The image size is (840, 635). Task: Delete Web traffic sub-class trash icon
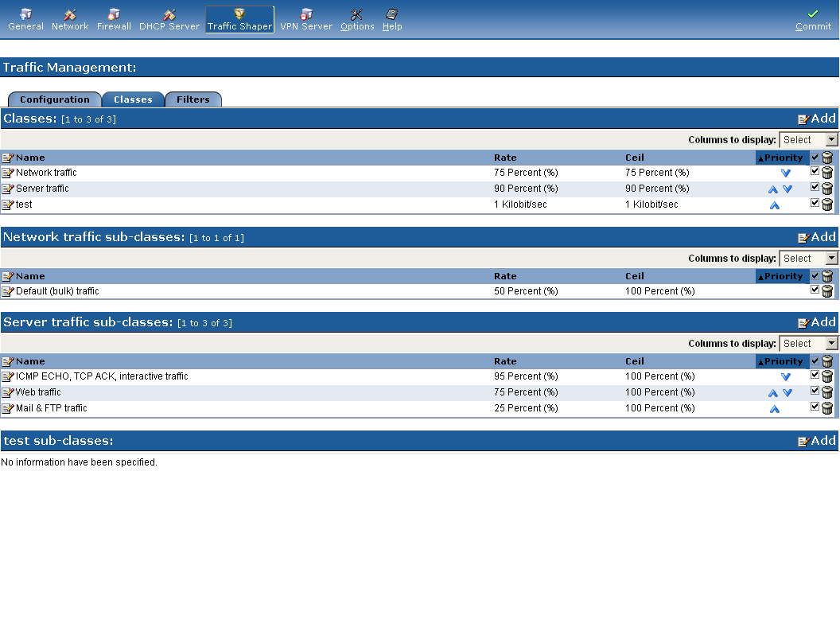click(827, 393)
